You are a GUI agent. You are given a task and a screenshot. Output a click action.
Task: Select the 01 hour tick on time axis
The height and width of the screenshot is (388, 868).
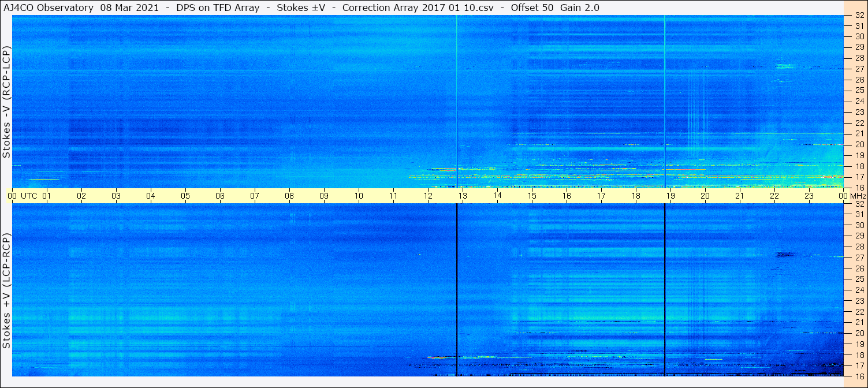(47, 196)
